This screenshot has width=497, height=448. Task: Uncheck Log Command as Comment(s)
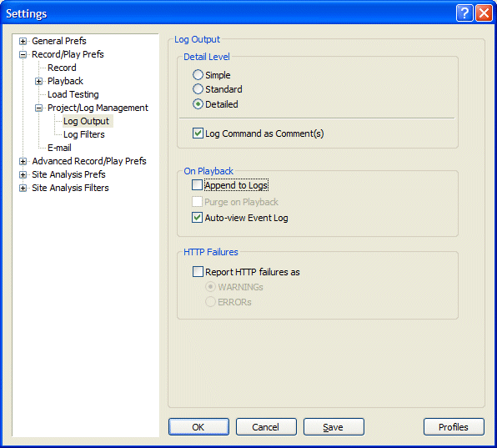198,133
